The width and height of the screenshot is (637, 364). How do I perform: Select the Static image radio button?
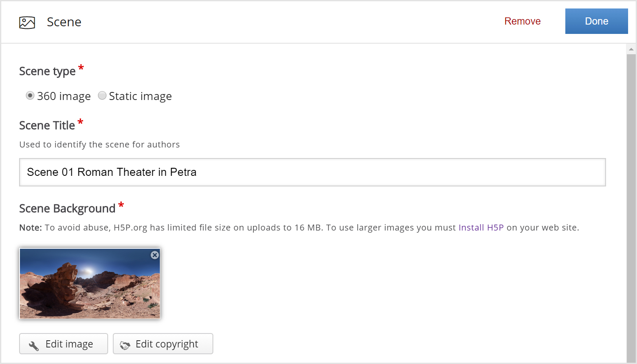(102, 96)
